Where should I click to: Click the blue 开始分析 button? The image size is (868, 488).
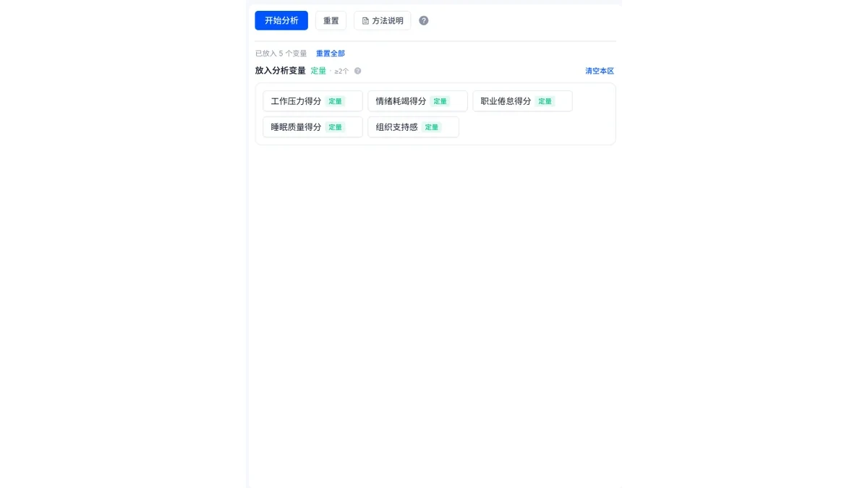[281, 20]
